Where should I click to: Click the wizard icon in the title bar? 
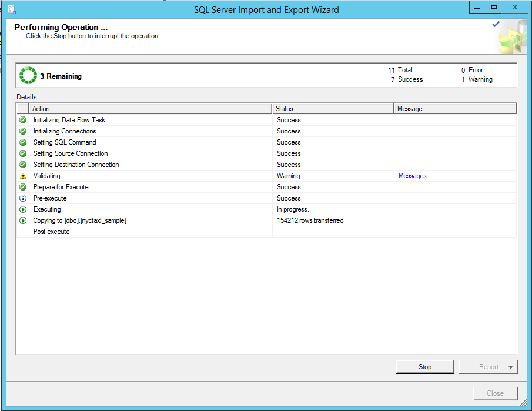12,9
